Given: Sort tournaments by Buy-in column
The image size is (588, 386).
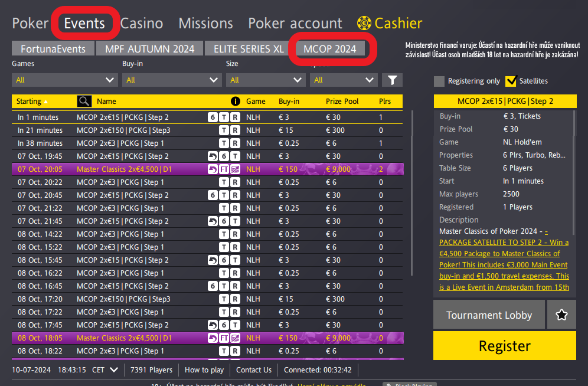Looking at the screenshot, I should [x=289, y=101].
